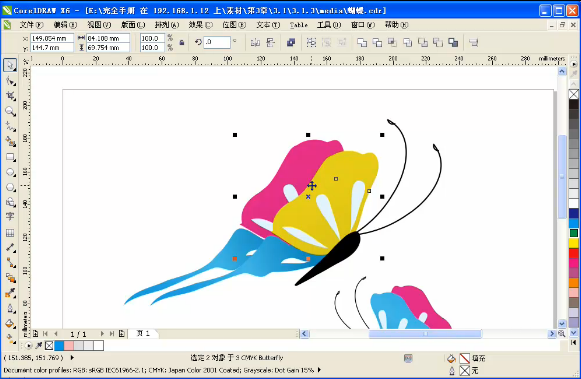581x379 pixels.
Task: Add a page before the current page
Action: tap(36, 334)
